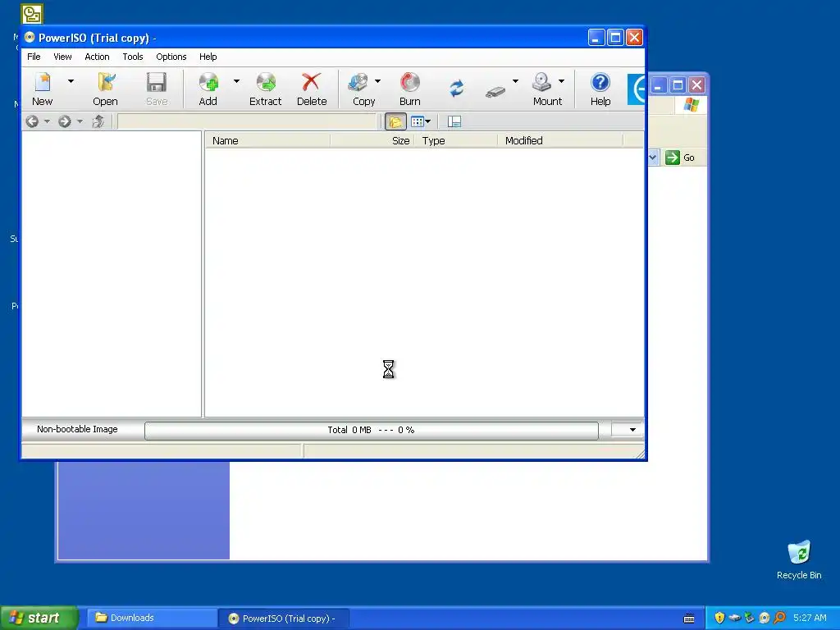Click the USB drive toolbar icon
Viewport: 840px width, 630px height.
495,92
